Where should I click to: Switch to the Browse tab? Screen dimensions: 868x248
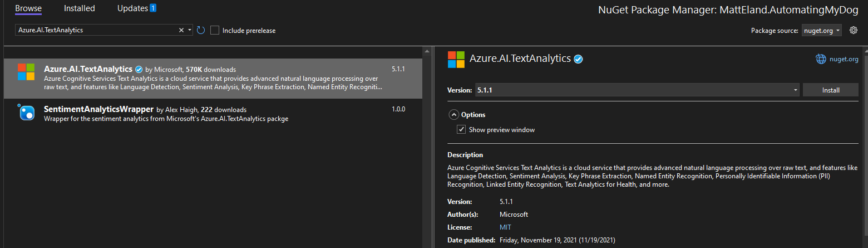coord(28,8)
